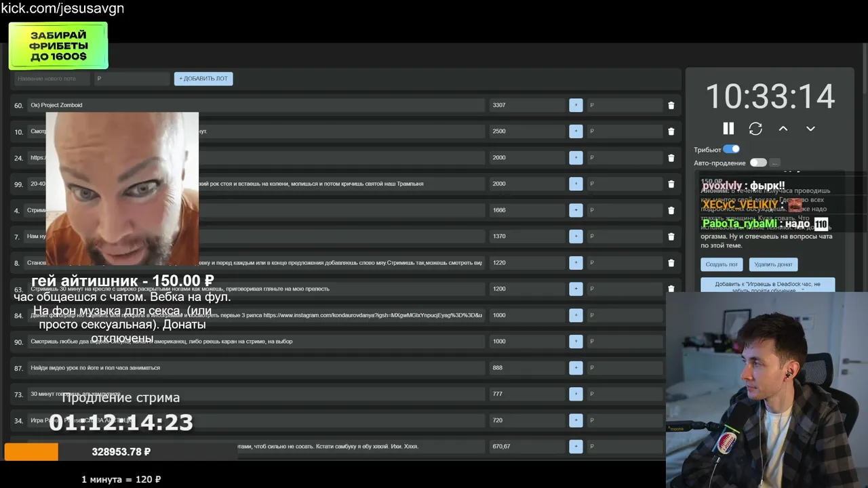Edit the 1220 price field
This screenshot has height=488, width=868.
(x=527, y=263)
